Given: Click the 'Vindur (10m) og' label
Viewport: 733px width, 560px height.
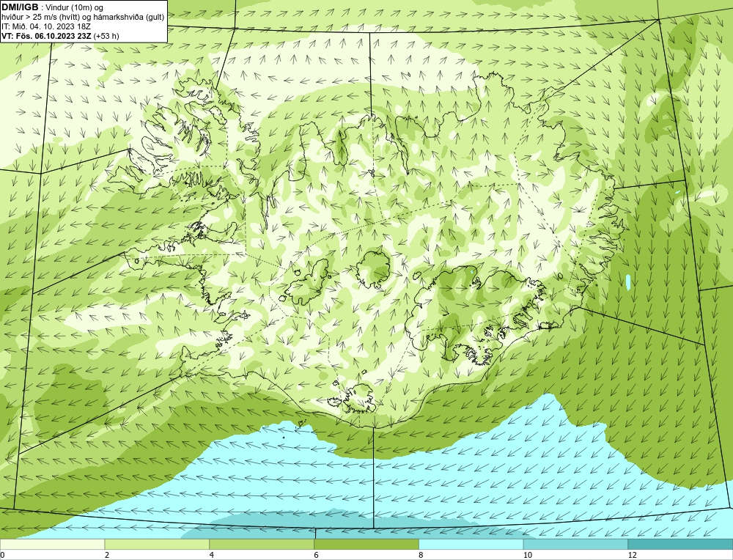Looking at the screenshot, I should pyautogui.click(x=75, y=8).
